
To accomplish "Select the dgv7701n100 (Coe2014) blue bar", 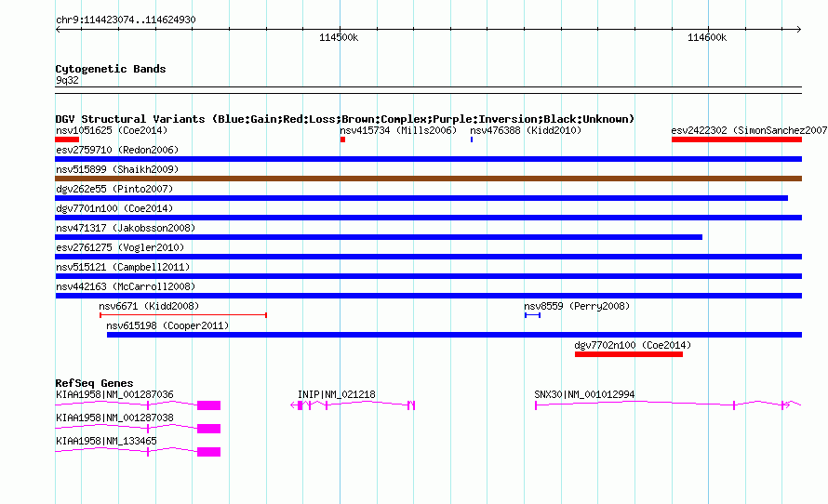I will pos(428,218).
